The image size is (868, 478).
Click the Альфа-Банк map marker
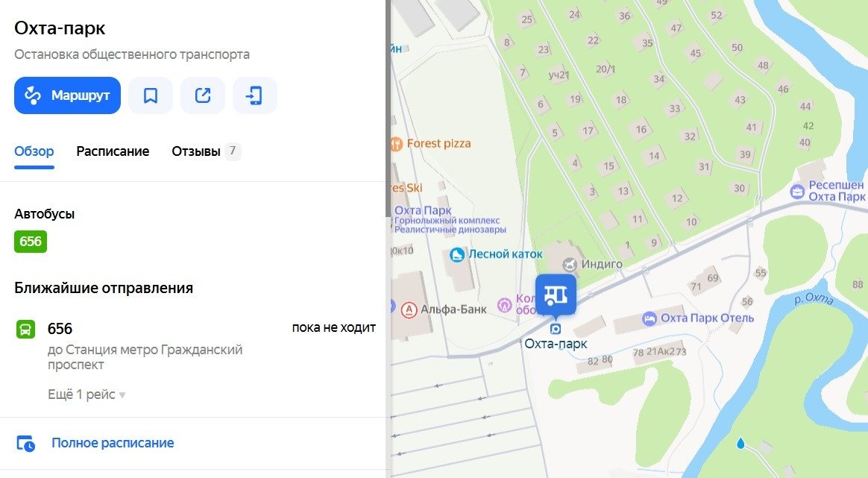click(x=409, y=309)
